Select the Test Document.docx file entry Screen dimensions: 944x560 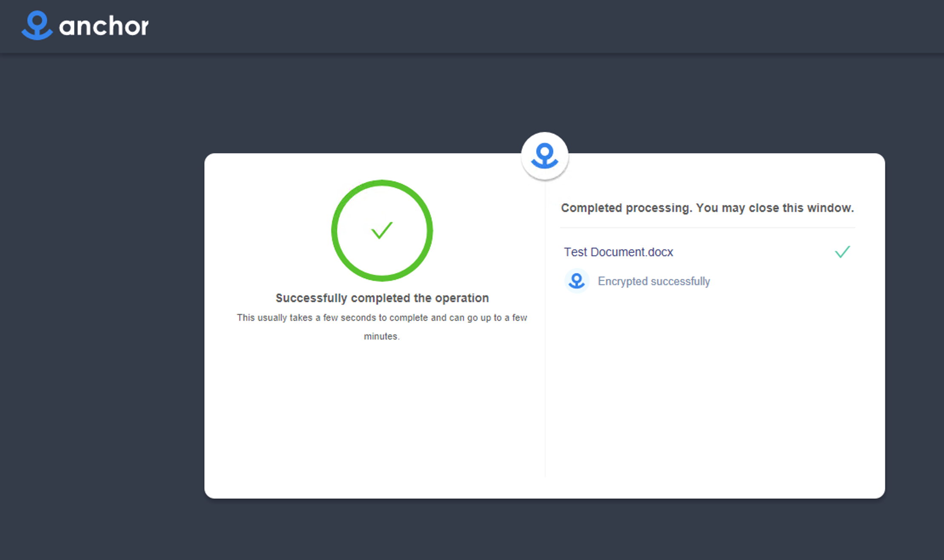[618, 252]
